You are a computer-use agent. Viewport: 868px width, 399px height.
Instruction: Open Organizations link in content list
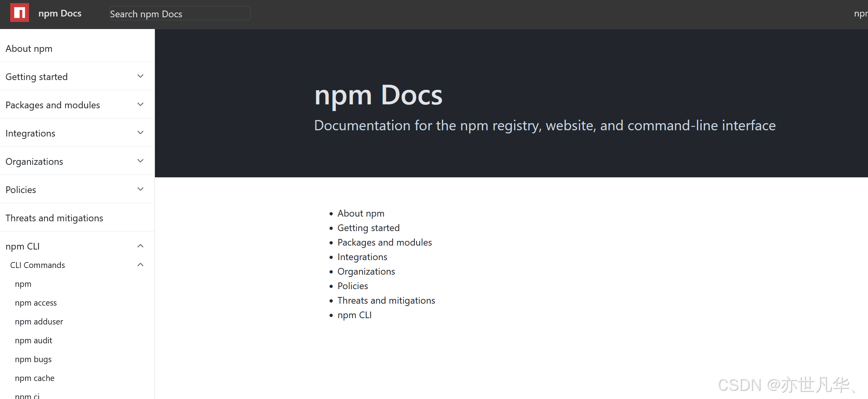366,271
